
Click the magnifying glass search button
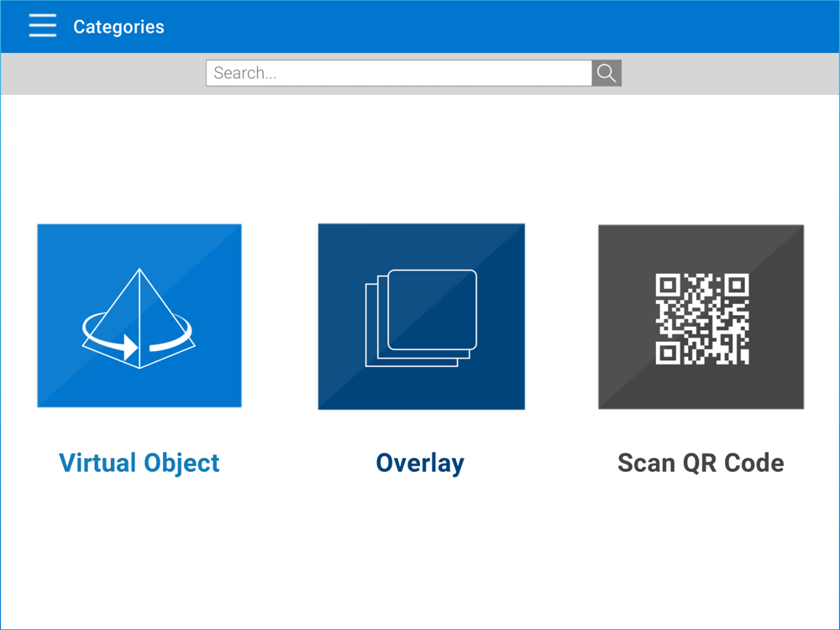tap(606, 73)
